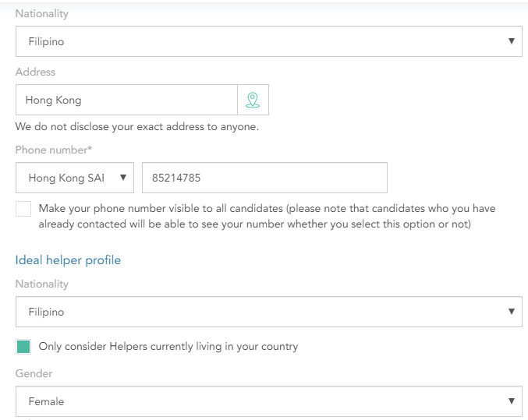Click the arrow next to Hong Kong SAR
This screenshot has height=420, width=528.
(123, 178)
